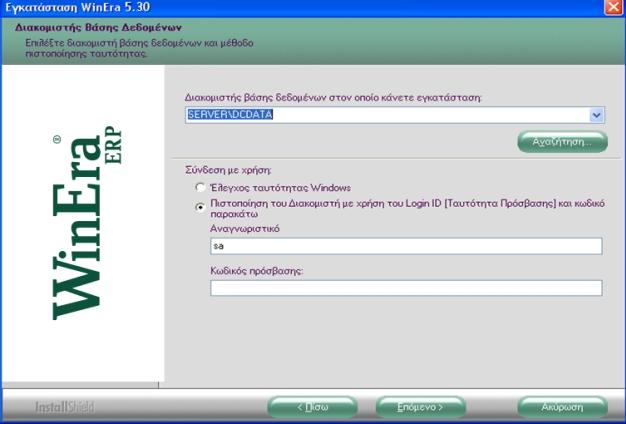The image size is (626, 424).
Task: Proceed with the Επόμενο button
Action: (420, 407)
